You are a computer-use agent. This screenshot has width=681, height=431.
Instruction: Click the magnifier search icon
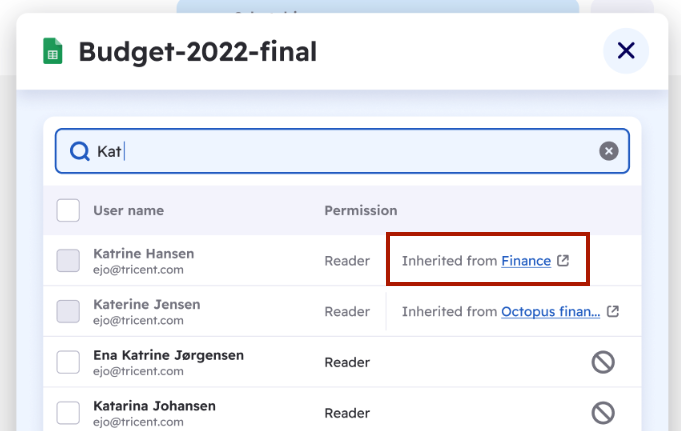pyautogui.click(x=79, y=152)
